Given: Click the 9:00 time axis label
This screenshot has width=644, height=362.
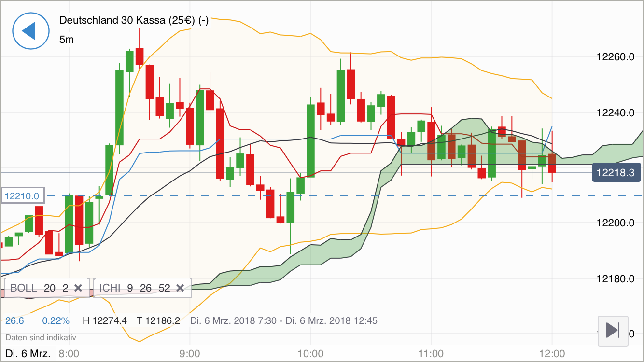Looking at the screenshot, I should tap(190, 353).
